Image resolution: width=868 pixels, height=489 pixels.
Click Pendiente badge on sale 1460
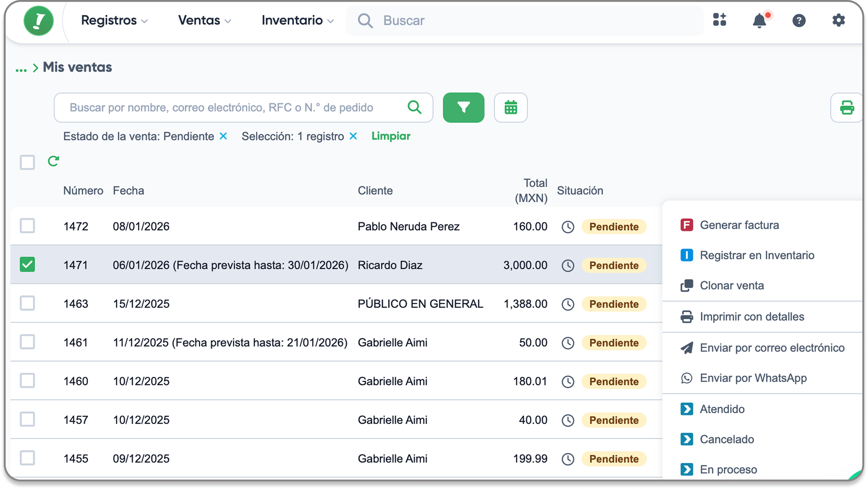click(x=614, y=382)
